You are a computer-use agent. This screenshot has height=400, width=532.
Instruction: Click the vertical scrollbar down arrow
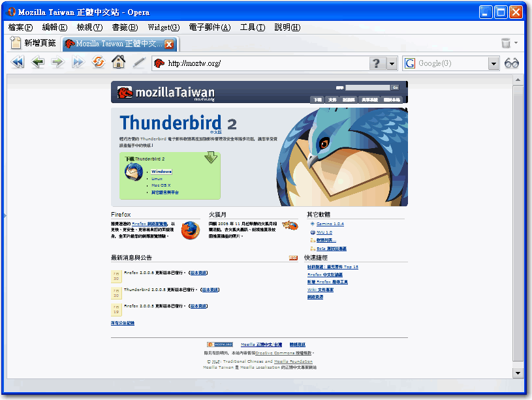[518, 373]
